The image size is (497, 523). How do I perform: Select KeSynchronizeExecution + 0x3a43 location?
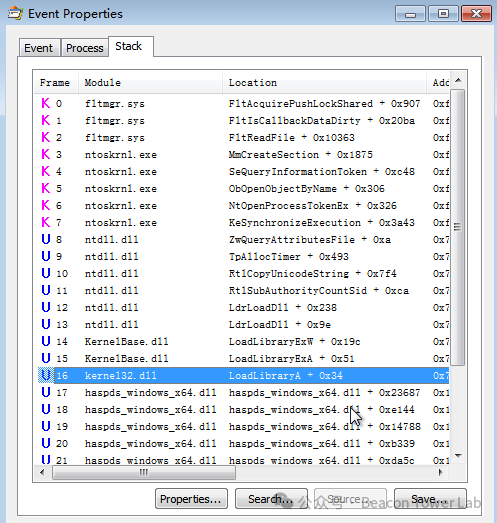322,222
